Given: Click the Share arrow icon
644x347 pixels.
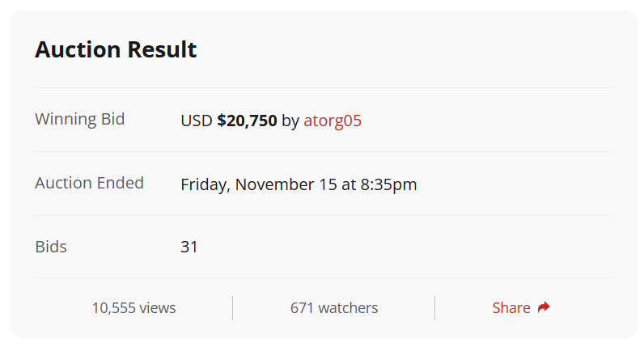Looking at the screenshot, I should pyautogui.click(x=544, y=307).
